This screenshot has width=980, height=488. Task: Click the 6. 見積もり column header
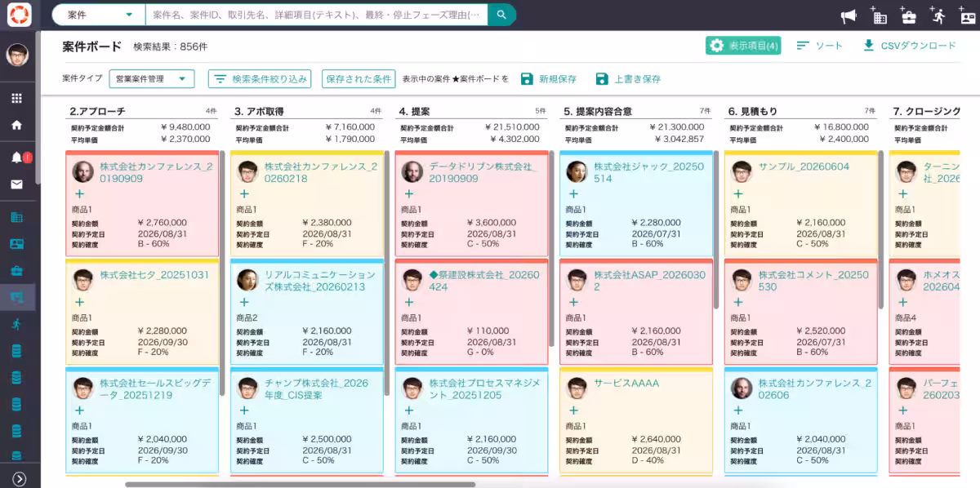[753, 111]
